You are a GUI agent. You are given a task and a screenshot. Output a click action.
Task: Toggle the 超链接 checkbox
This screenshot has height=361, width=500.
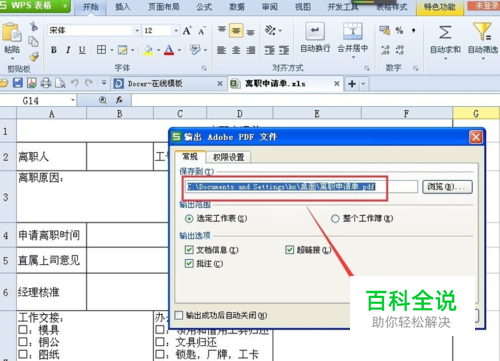[289, 250]
